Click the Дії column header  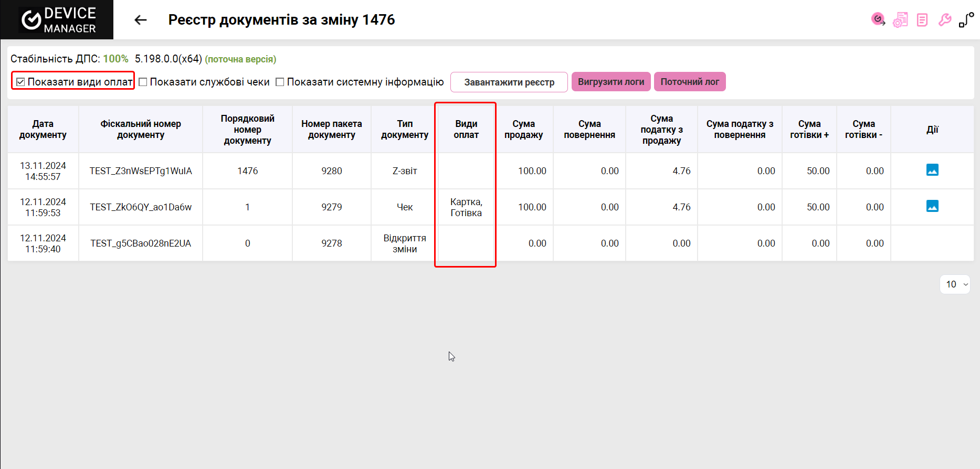pos(932,130)
